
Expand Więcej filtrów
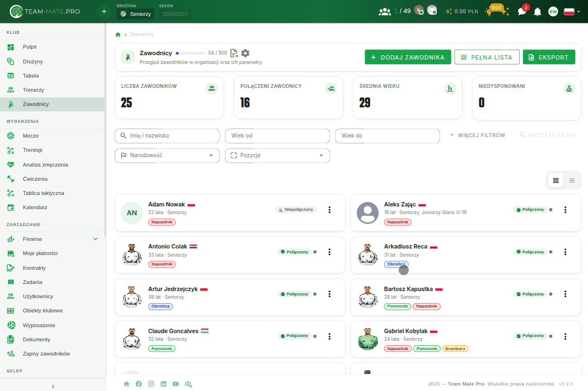477,135
